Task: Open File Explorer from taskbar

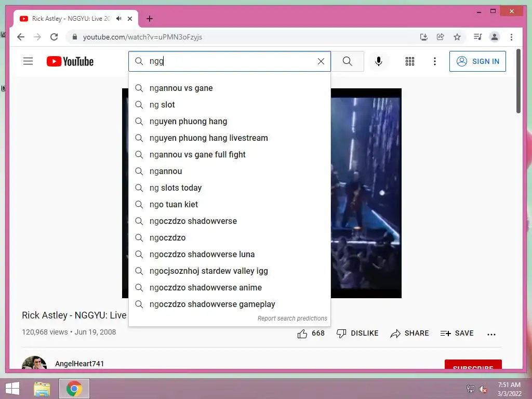Action: (x=42, y=389)
